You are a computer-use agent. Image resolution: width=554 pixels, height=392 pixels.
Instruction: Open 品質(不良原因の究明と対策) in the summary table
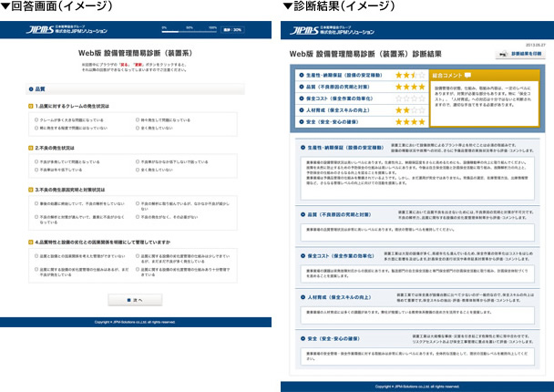338,87
